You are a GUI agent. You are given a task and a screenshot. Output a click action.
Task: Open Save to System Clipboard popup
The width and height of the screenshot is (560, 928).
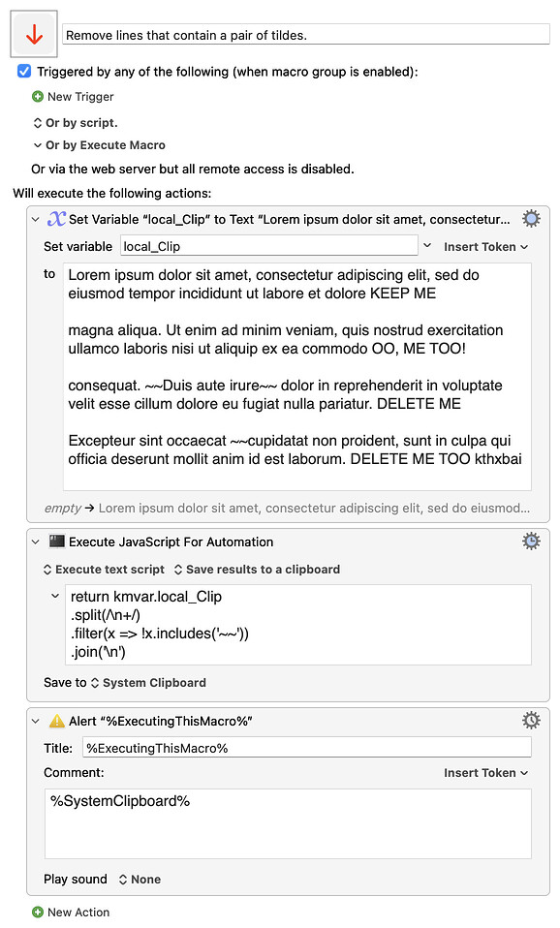147,682
